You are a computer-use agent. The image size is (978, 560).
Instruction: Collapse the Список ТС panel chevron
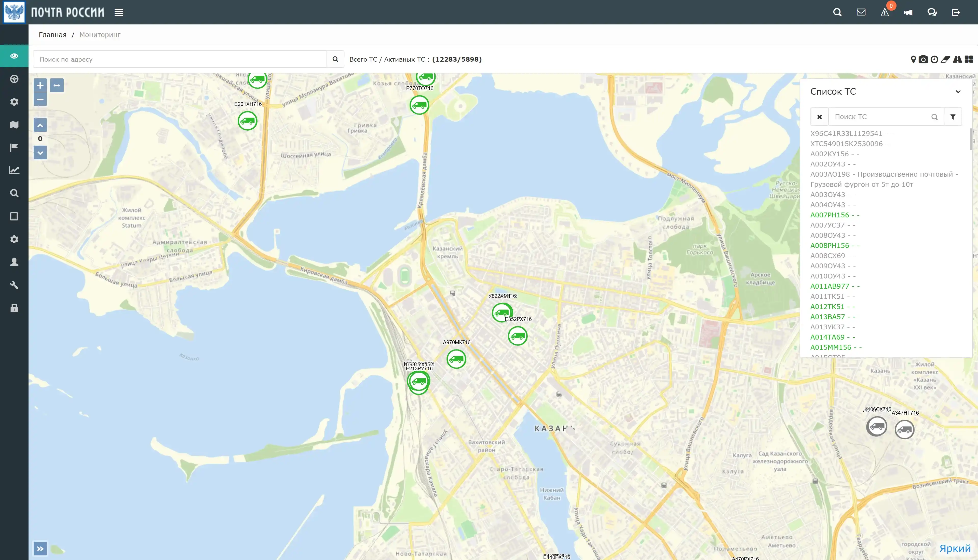(x=958, y=92)
